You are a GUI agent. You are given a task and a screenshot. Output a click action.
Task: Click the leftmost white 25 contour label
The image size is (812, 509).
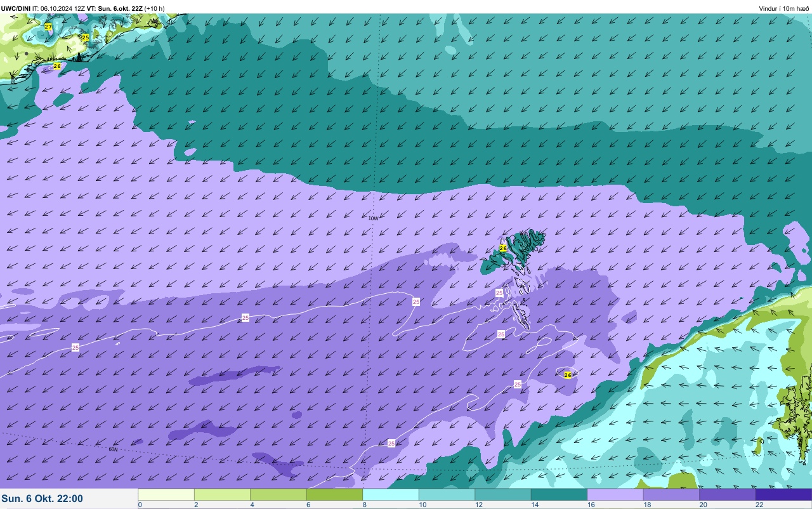pos(75,347)
